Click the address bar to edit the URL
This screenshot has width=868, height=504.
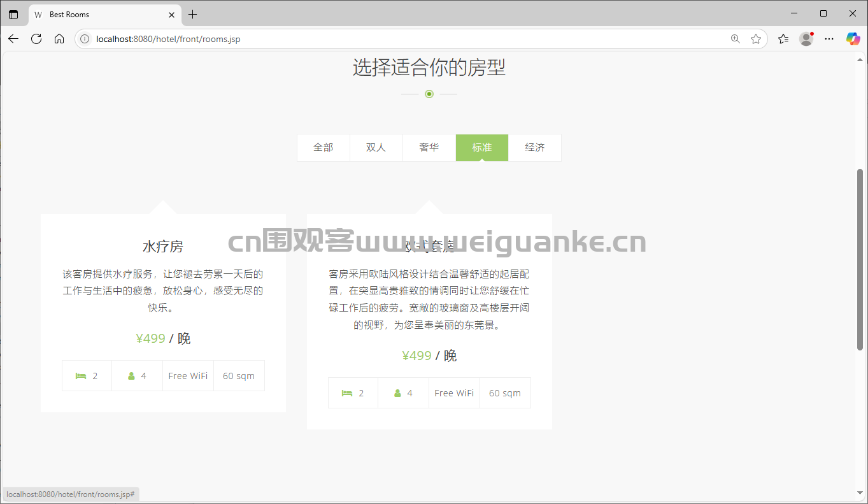pos(382,39)
